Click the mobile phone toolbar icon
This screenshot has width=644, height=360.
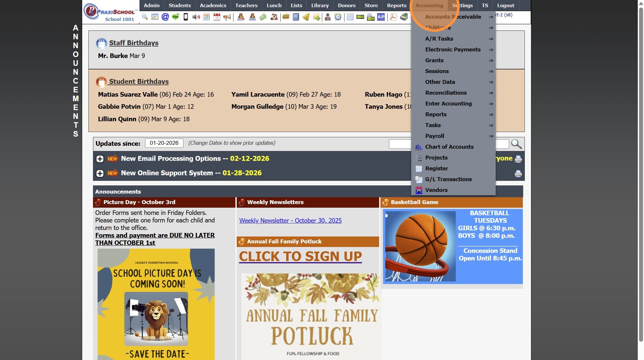point(186,17)
